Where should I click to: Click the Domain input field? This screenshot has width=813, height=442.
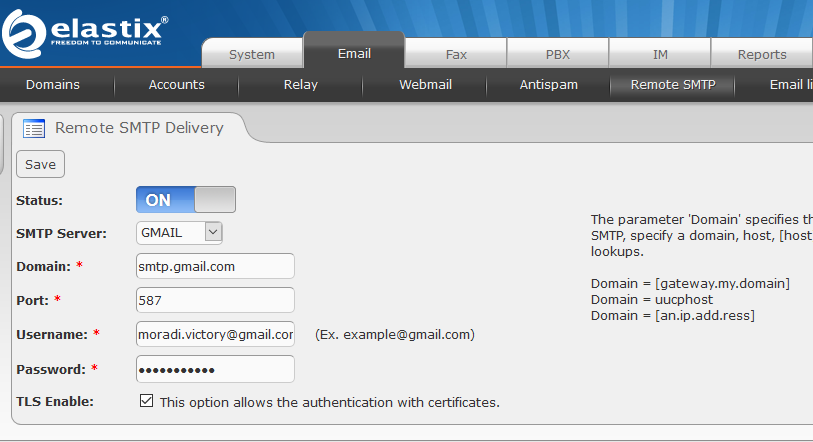215,266
